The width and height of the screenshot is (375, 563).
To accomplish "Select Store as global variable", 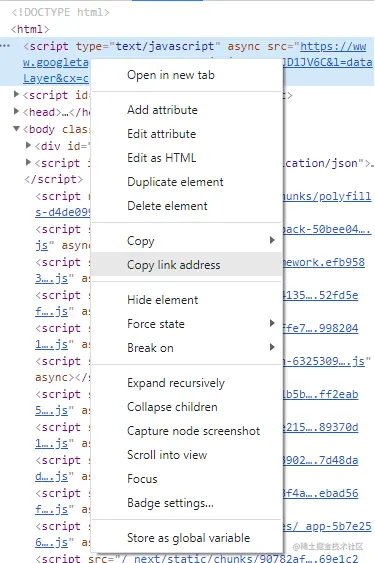I will (186, 538).
